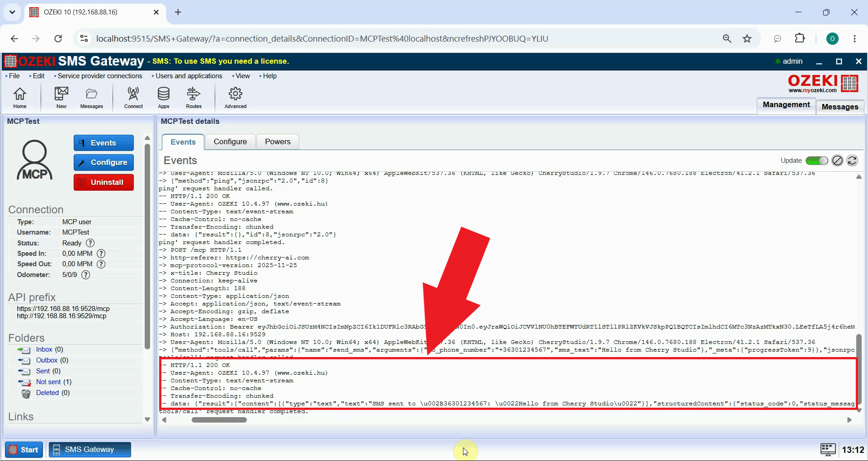Open the Sent folder link

point(43,372)
